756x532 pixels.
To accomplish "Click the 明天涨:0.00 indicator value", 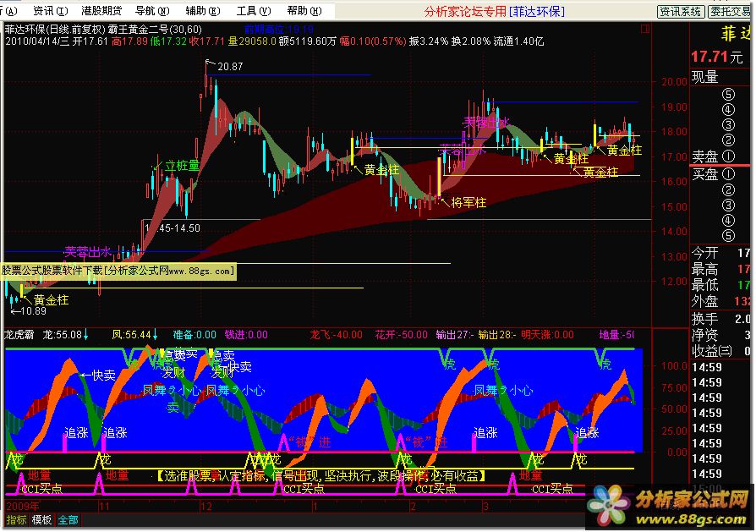I will [548, 334].
